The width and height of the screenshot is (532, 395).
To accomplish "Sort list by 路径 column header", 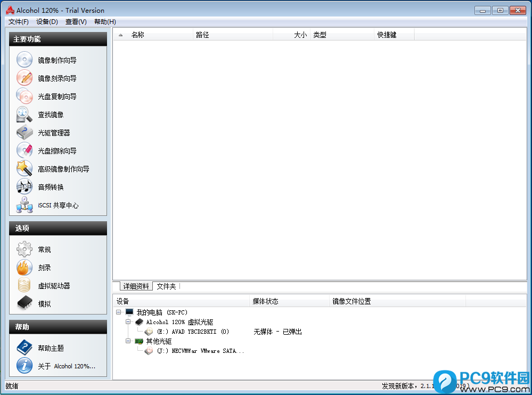I will [x=202, y=35].
